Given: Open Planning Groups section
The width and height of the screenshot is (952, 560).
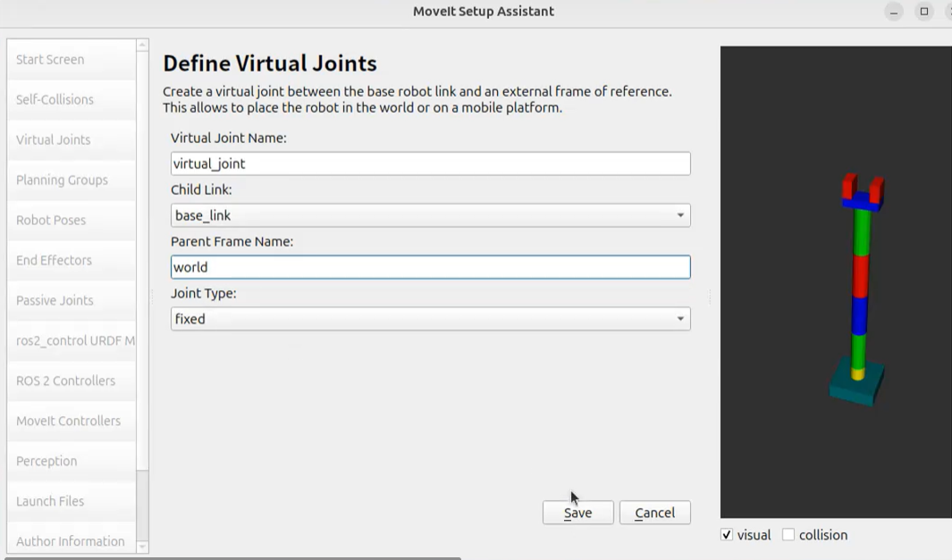Looking at the screenshot, I should coord(72,180).
